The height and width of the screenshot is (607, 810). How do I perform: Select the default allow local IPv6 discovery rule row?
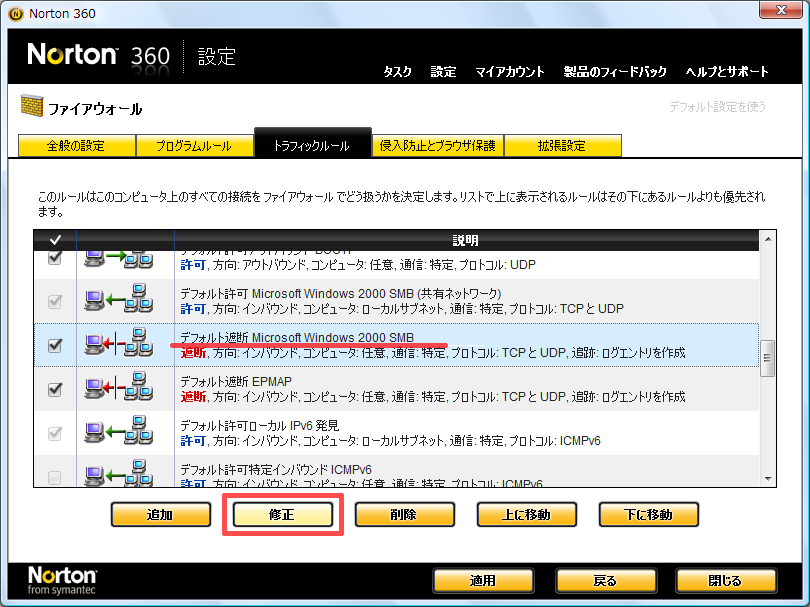pos(450,432)
